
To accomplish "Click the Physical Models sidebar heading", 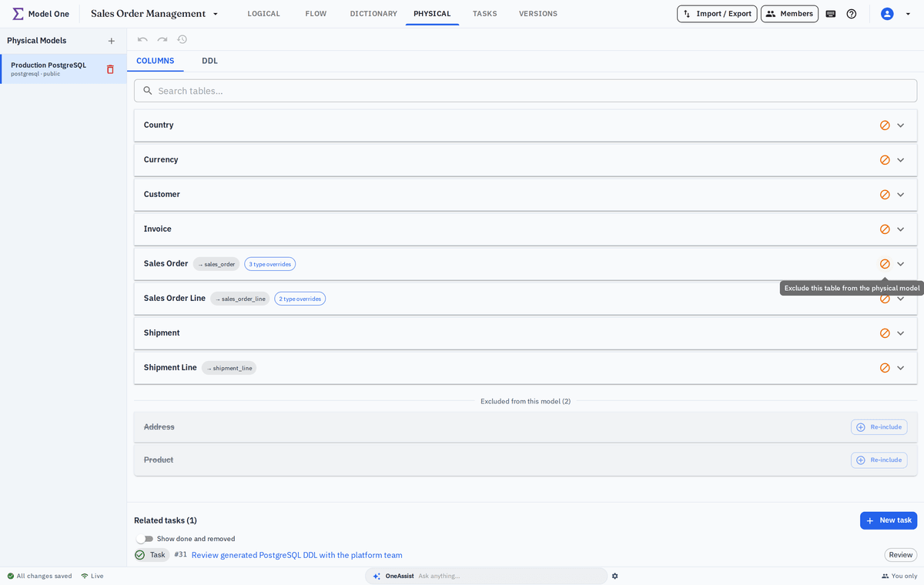I will point(37,41).
